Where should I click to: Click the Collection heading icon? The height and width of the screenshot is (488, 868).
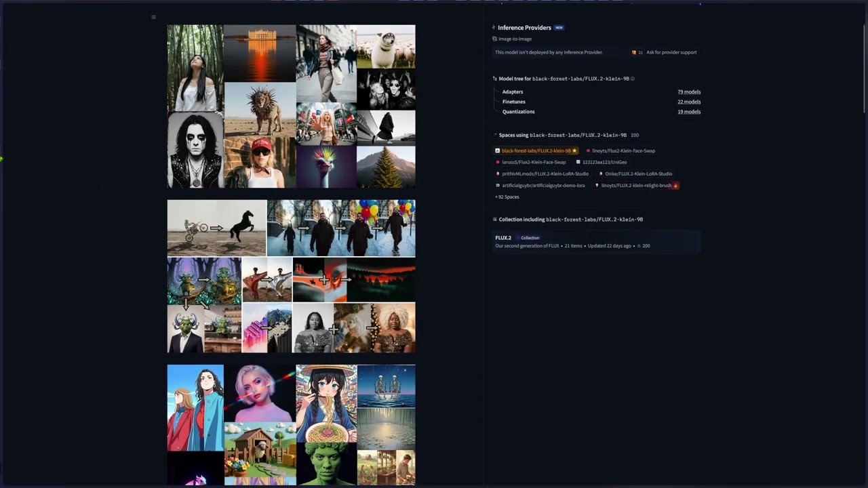pyautogui.click(x=495, y=220)
